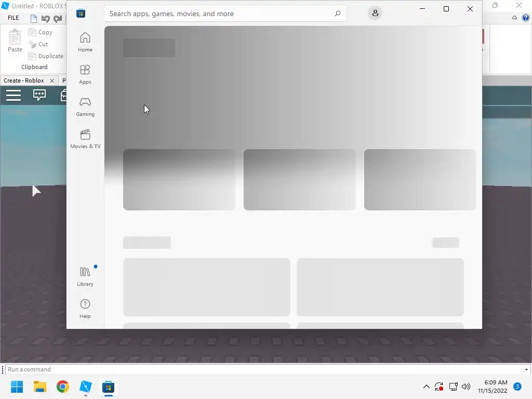Click the Roblox Studio help question icon
This screenshot has width=532, height=399.
tap(526, 18)
